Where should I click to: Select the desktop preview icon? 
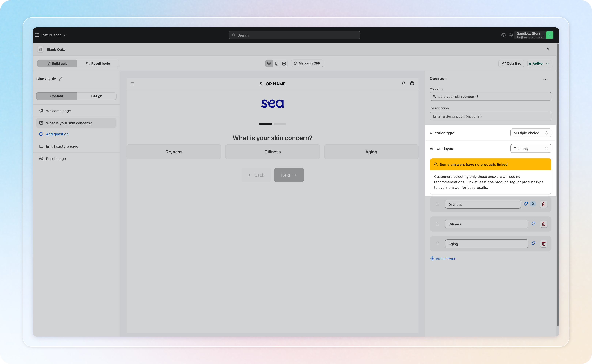(269, 64)
